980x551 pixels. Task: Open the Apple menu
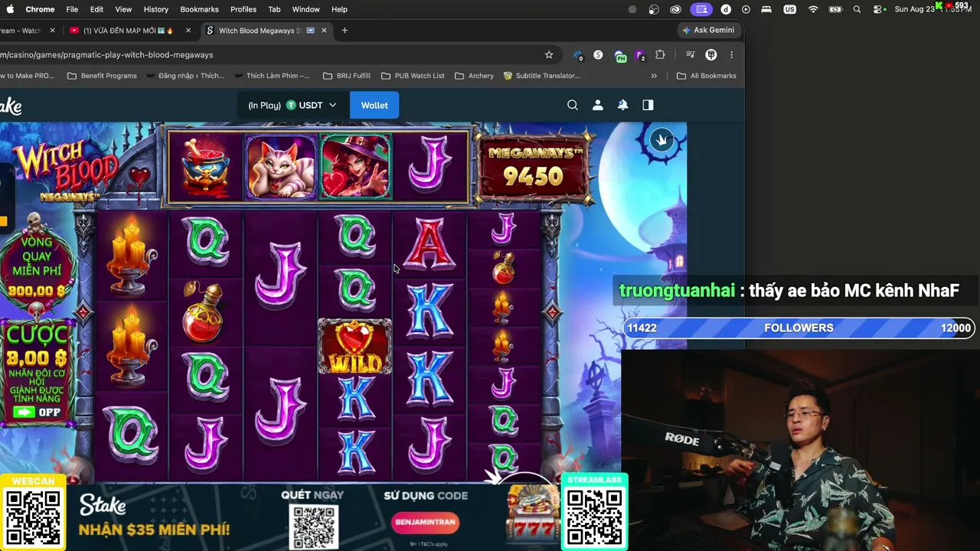click(x=11, y=9)
